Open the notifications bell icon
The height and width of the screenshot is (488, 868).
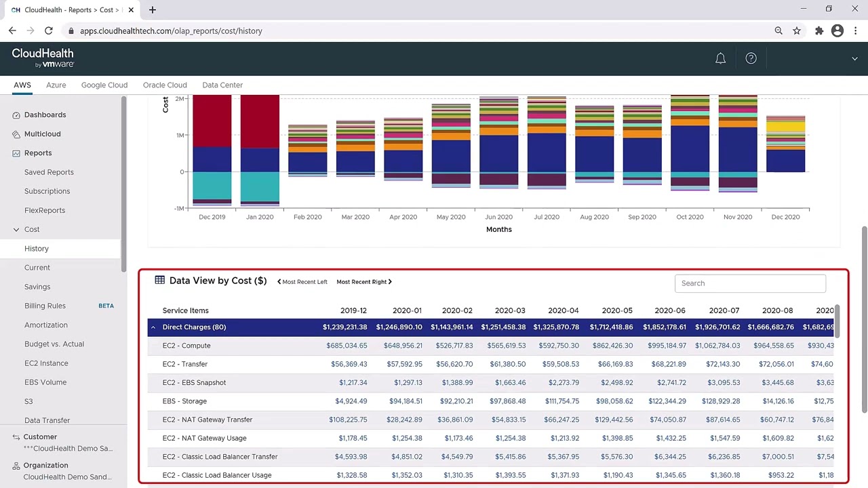tap(720, 58)
